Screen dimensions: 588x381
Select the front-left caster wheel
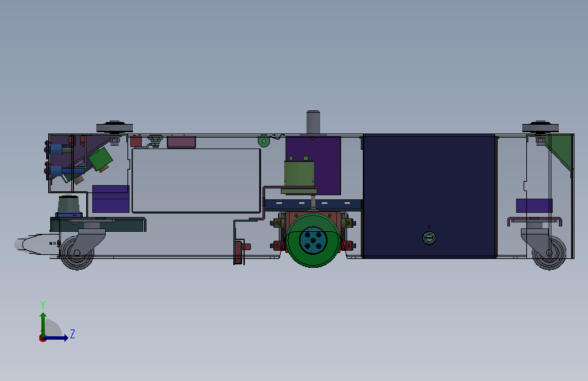(77, 253)
